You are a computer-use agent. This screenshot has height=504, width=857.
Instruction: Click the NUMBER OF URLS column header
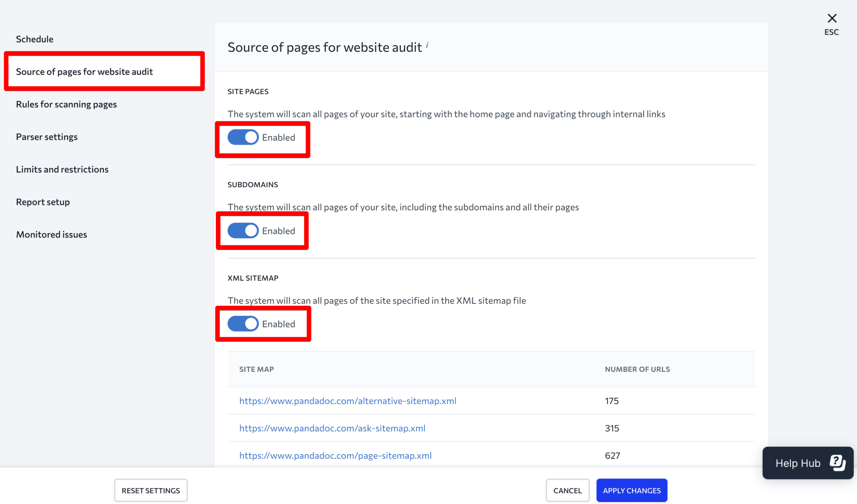(637, 369)
